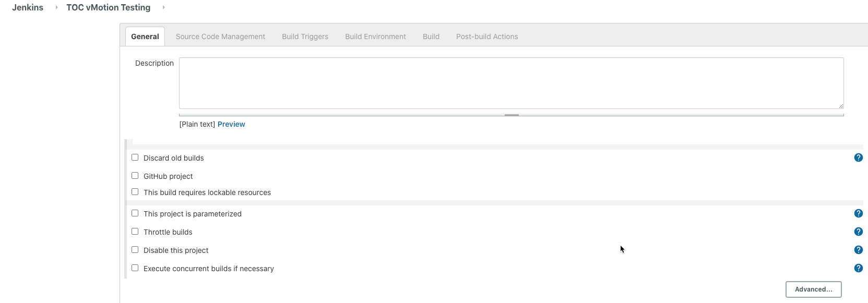Open help for Execute concurrent builds

(858, 268)
